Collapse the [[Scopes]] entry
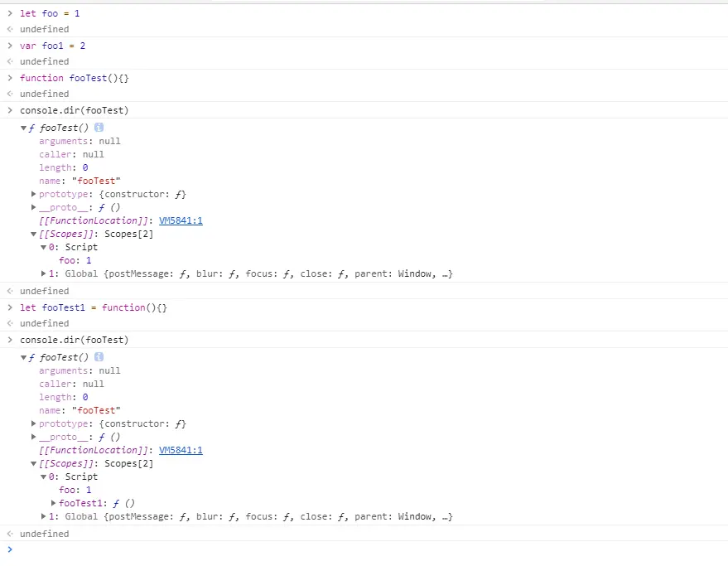 33,234
